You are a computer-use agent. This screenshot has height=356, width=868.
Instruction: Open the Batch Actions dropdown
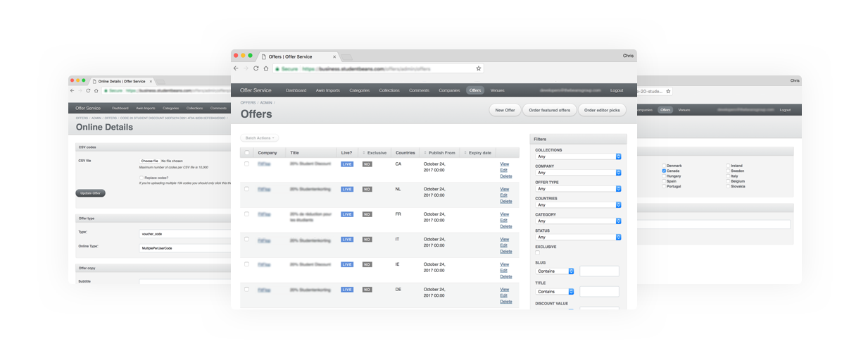(259, 138)
